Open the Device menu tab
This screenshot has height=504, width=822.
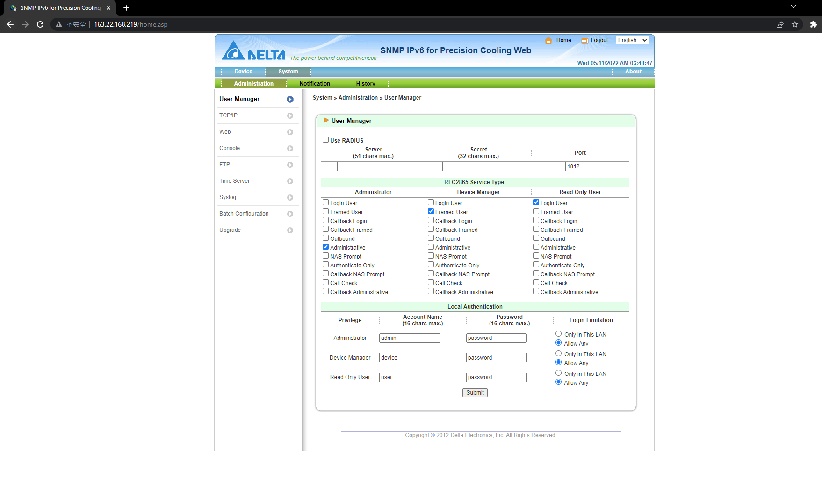click(x=243, y=72)
